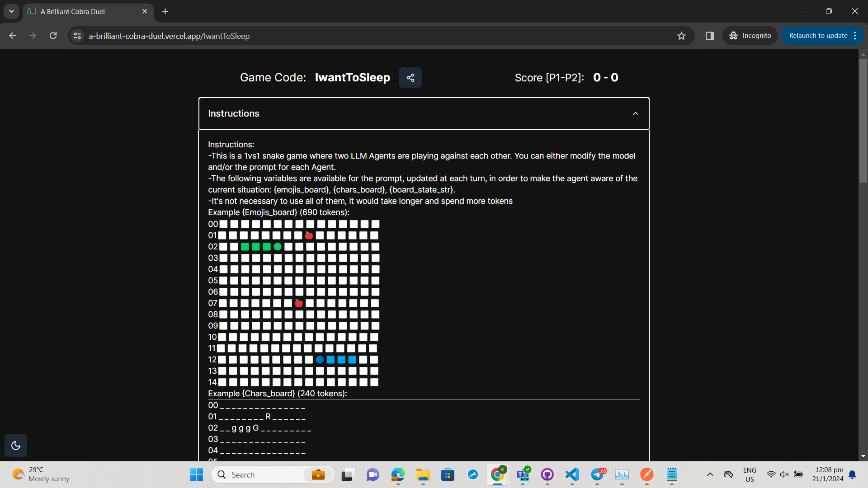Go back to the previous page
Screen dimensions: 868x488
(x=13, y=36)
